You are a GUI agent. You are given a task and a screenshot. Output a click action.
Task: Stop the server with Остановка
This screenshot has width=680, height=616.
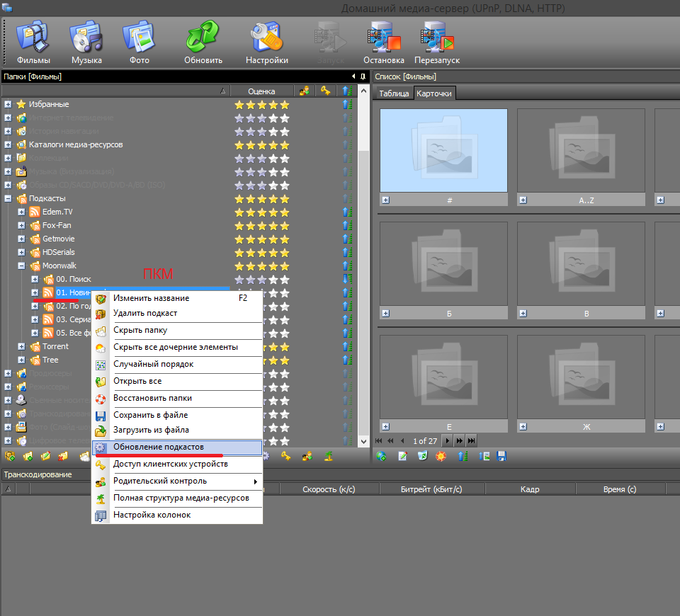383,41
